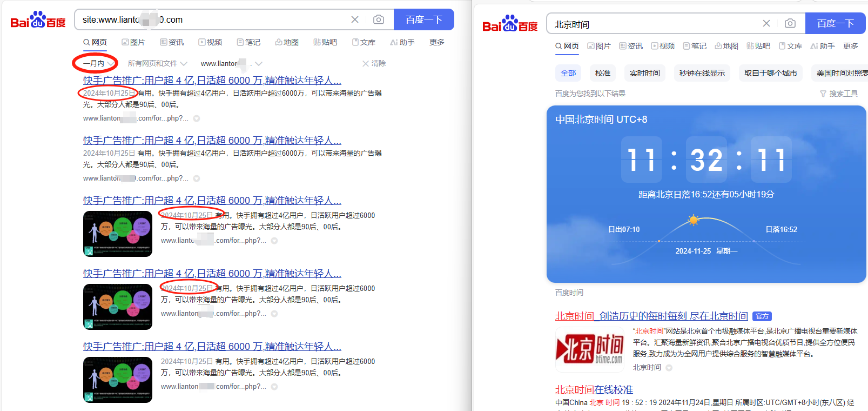Click 清除 to clear search filters

(374, 63)
